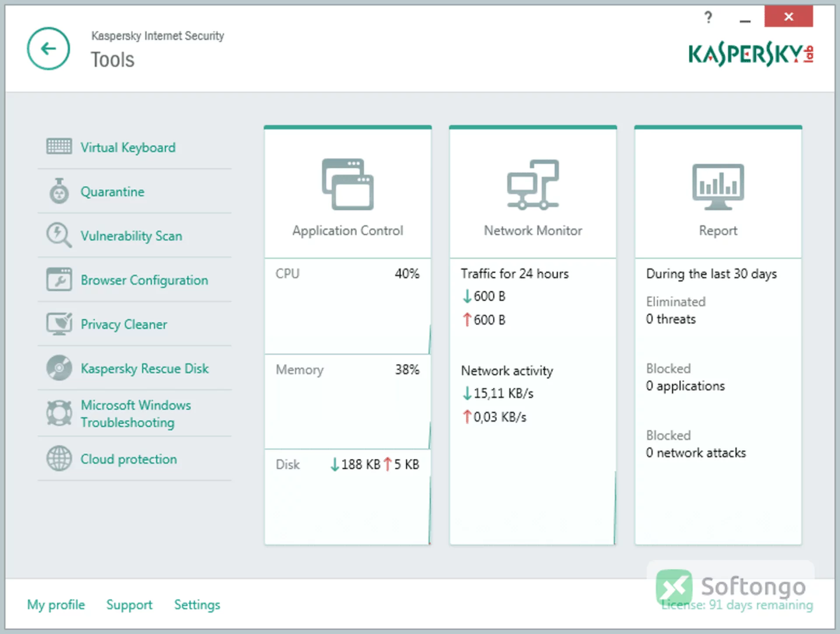Click the '0,03 KB/s' upload rate
The image size is (840, 634).
tap(500, 417)
